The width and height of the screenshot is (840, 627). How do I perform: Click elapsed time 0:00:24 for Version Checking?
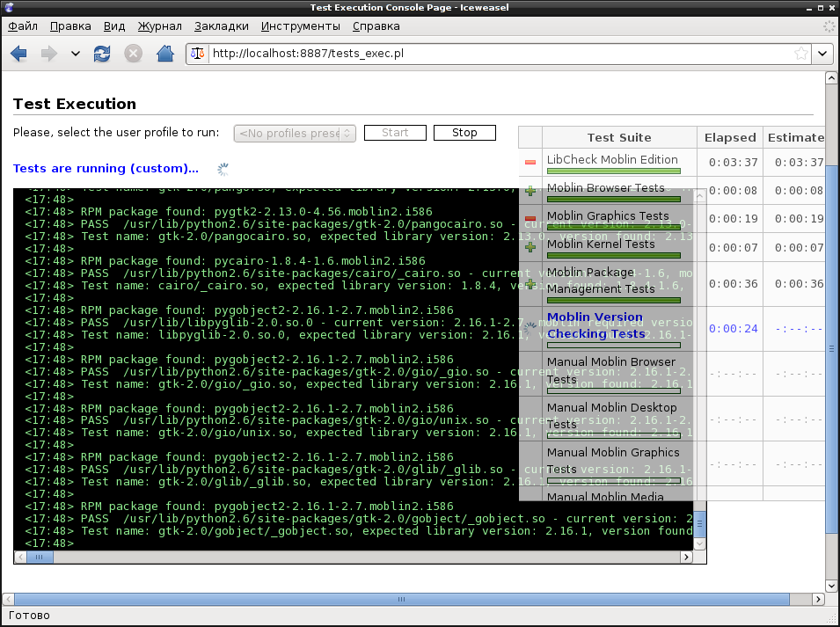(733, 329)
